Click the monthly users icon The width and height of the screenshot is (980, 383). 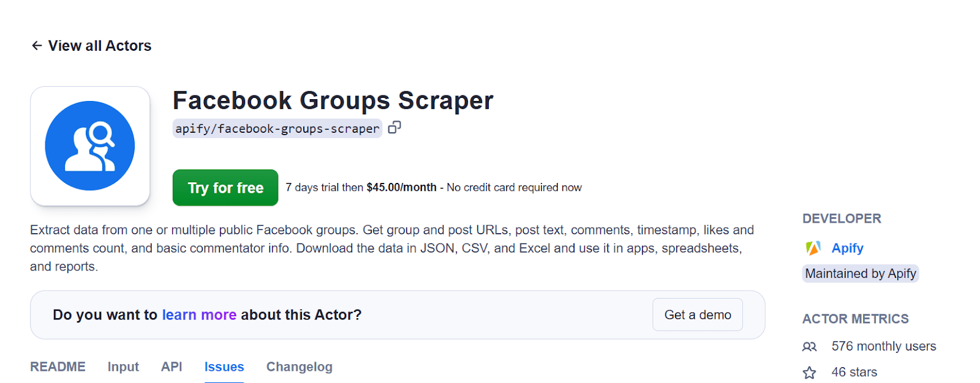tap(809, 347)
